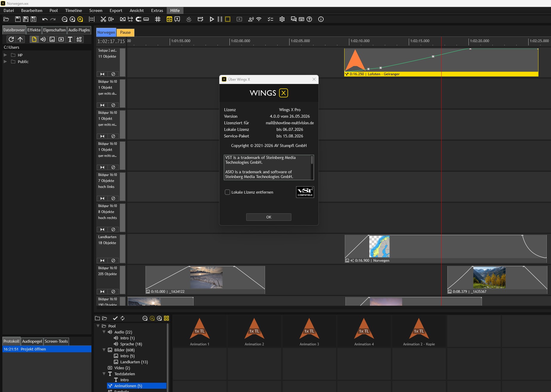Filter file browser by video files
The height and width of the screenshot is (392, 551).
click(61, 39)
